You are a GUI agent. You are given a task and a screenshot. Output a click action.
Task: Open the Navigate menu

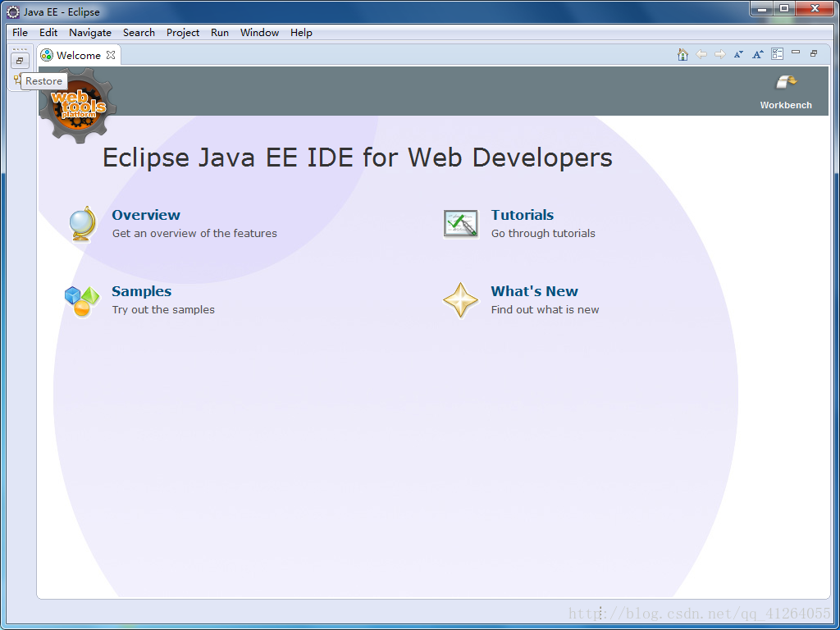(x=90, y=33)
